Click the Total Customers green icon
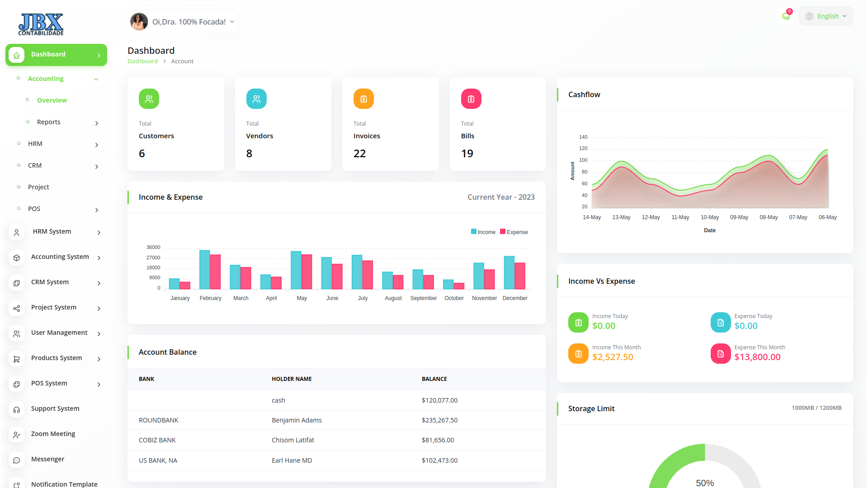Screen dimensions: 868x488 point(149,99)
